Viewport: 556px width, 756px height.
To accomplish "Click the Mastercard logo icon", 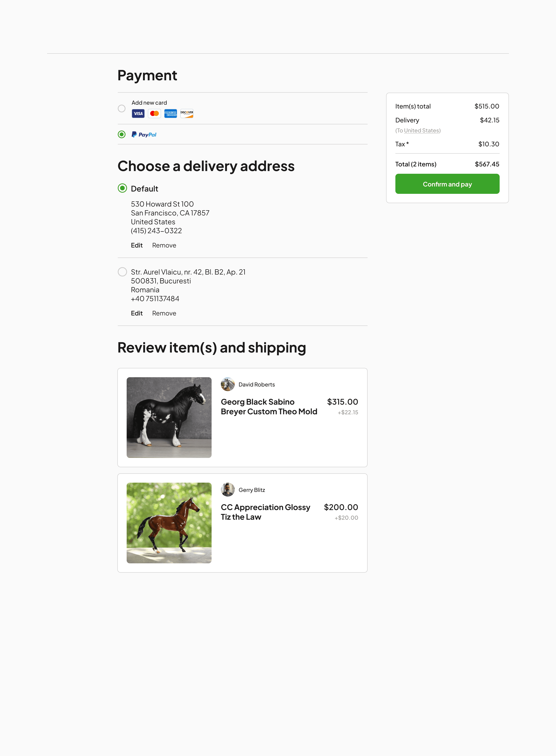I will pos(154,114).
